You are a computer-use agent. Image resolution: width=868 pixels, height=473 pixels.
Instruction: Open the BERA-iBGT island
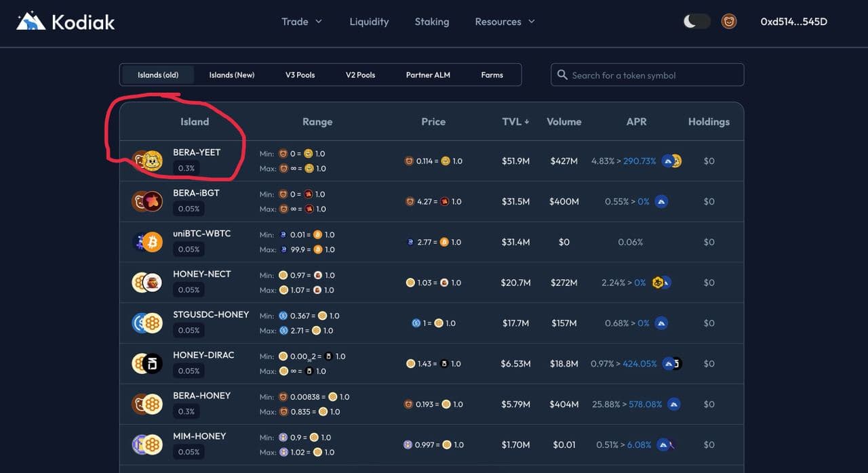coord(431,201)
